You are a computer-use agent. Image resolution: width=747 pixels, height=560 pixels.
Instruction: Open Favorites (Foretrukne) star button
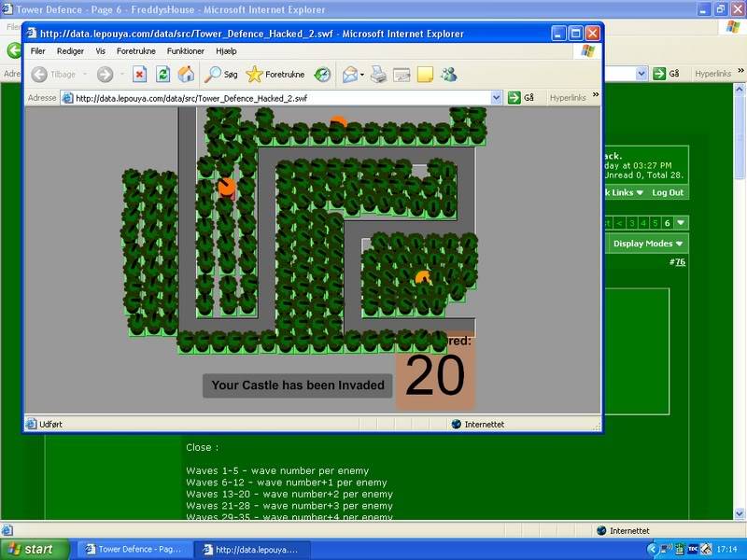275,75
